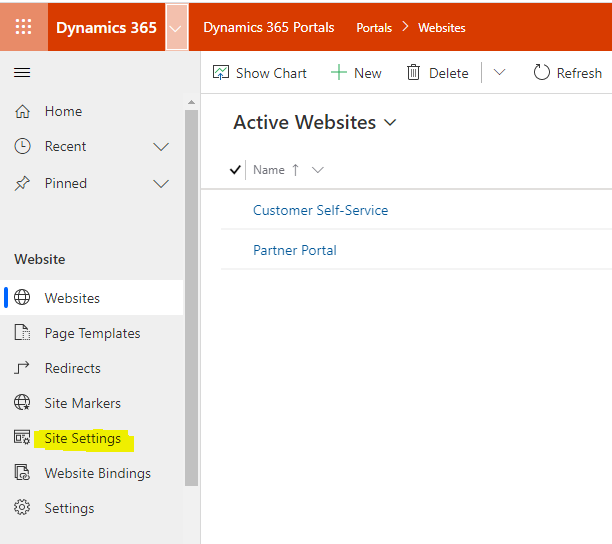Expand the Dynamics 365 app switcher chevron
The height and width of the screenshot is (544, 612).
(177, 27)
